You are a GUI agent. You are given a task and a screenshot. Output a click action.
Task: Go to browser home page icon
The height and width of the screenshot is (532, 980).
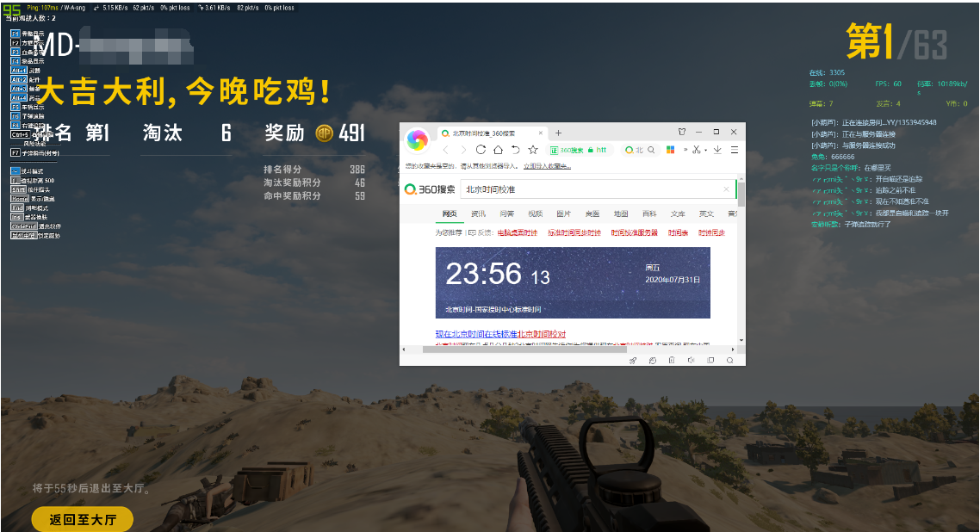[498, 149]
